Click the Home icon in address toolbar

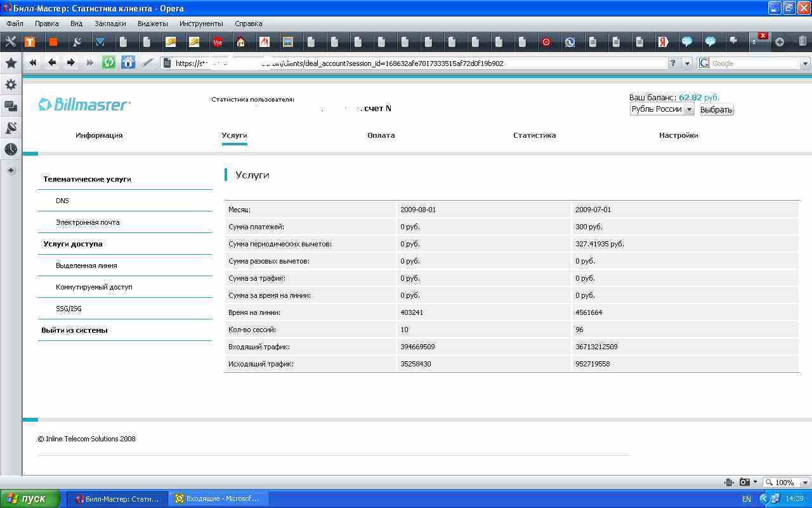pos(128,62)
